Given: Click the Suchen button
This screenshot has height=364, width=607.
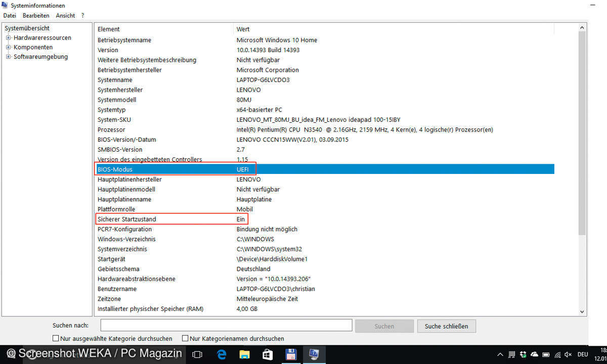Looking at the screenshot, I should pos(384,326).
